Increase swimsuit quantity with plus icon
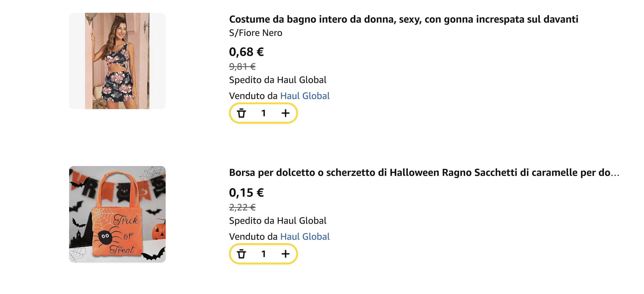 coord(285,113)
